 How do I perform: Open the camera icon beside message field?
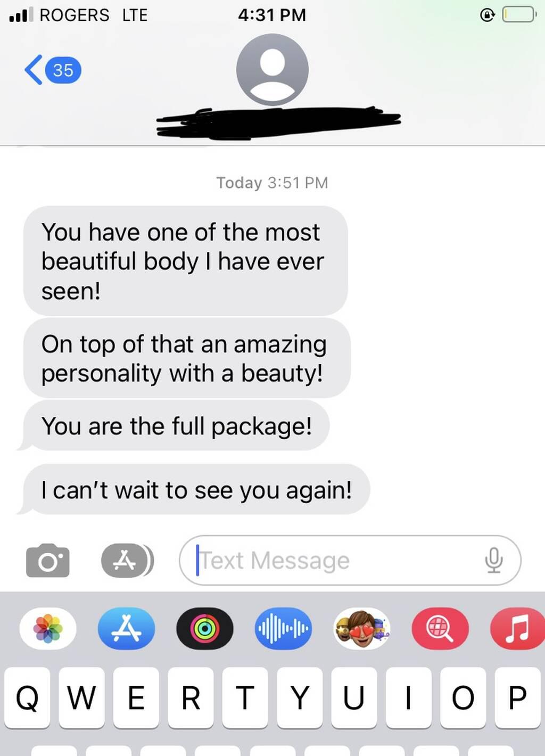[48, 561]
